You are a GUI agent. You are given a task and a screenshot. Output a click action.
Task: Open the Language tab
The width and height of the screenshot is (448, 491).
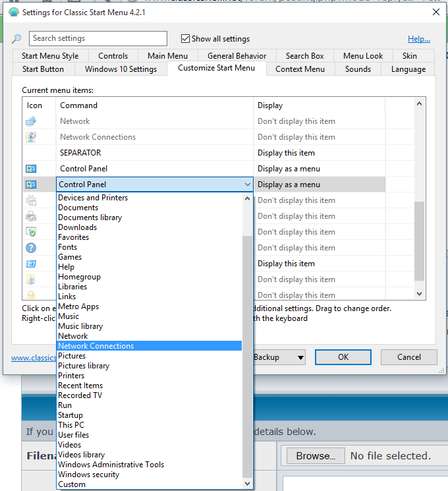click(408, 69)
